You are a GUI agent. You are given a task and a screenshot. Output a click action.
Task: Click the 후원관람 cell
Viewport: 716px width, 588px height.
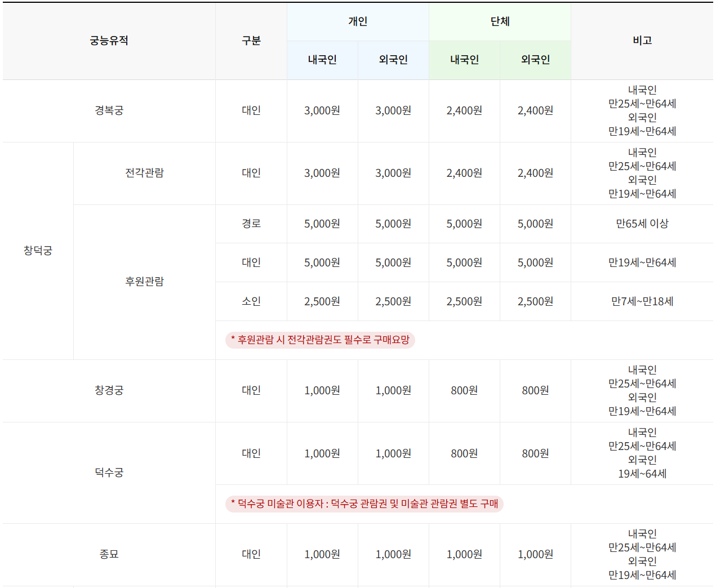point(144,282)
